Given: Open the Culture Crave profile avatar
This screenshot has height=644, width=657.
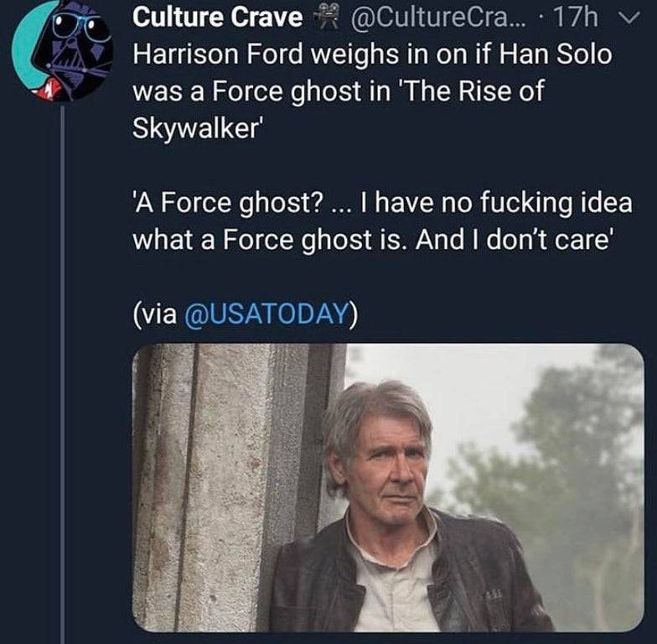Looking at the screenshot, I should pos(62,50).
